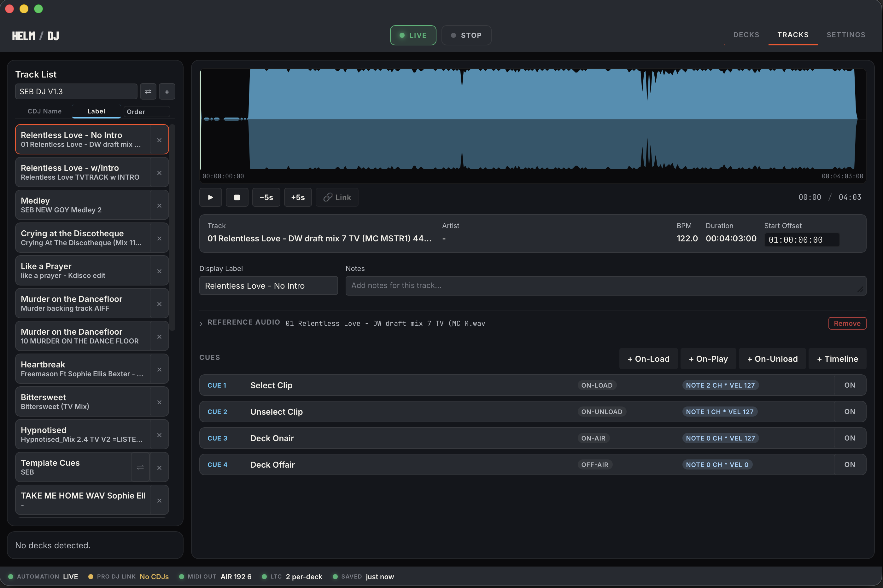
Task: Activate the LIVE mode button
Action: tap(413, 35)
